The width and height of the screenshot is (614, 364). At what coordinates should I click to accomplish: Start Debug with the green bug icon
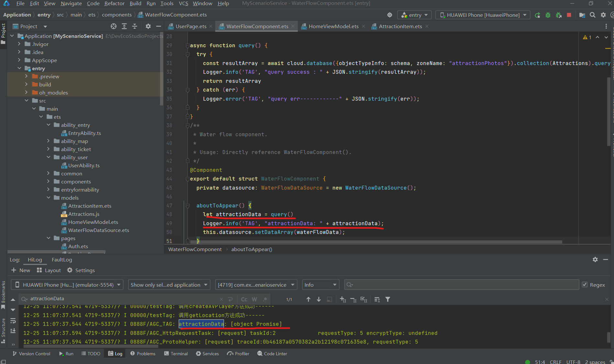(548, 15)
